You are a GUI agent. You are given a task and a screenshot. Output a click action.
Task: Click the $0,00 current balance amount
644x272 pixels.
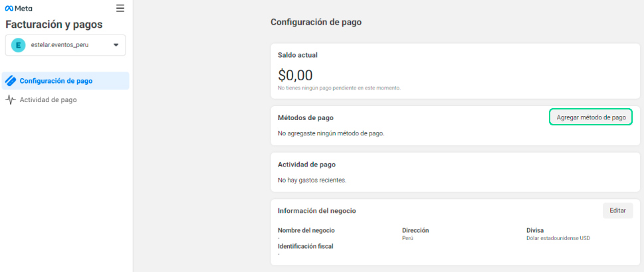point(295,76)
